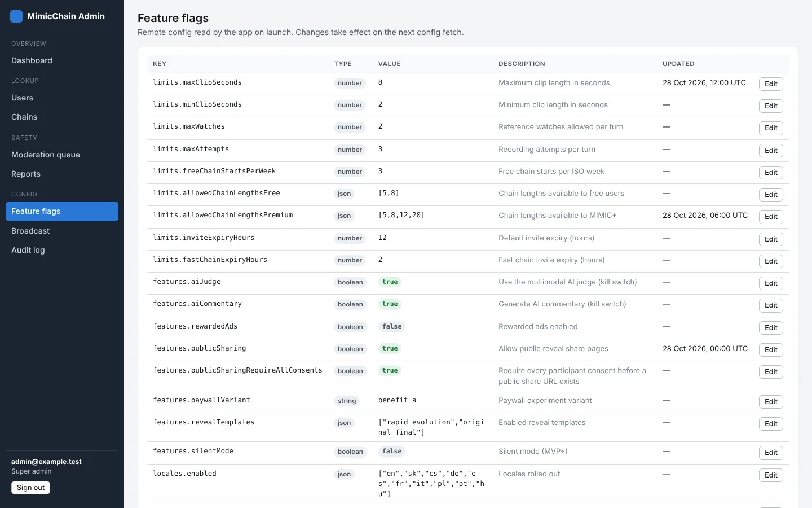Viewport: 812px width, 508px height.
Task: Edit the limits.inviteExpiryHours flag
Action: (x=771, y=239)
